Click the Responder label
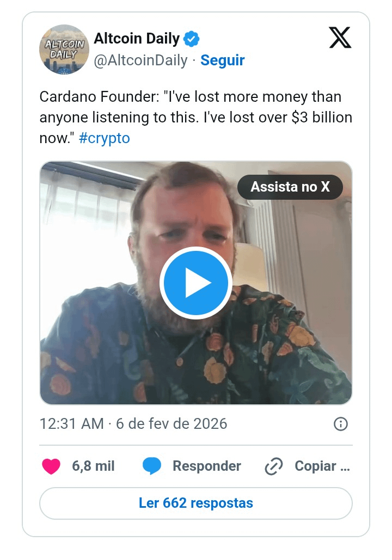Viewport: 392px width, 560px height. click(206, 466)
